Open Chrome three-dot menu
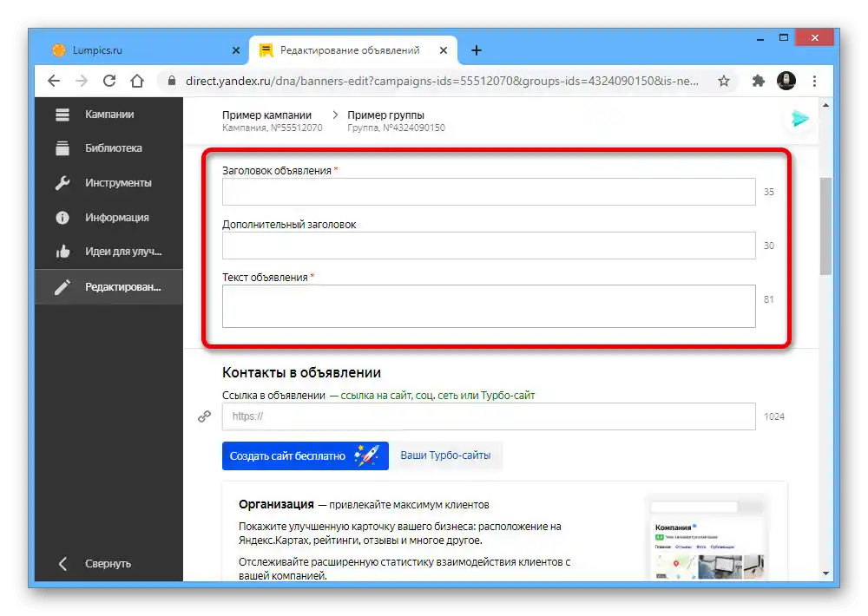The height and width of the screenshot is (616, 868). [x=814, y=81]
